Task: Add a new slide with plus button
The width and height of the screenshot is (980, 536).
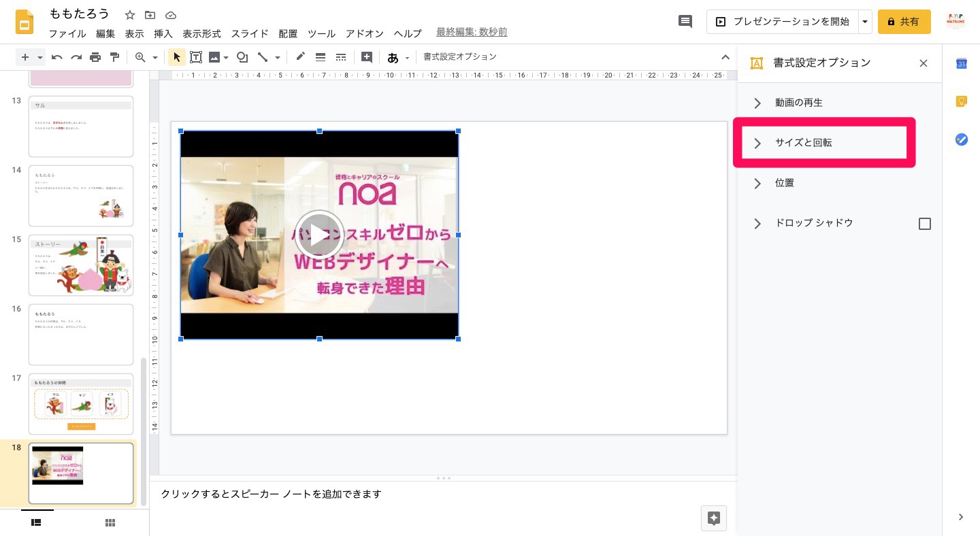Action: coord(25,57)
